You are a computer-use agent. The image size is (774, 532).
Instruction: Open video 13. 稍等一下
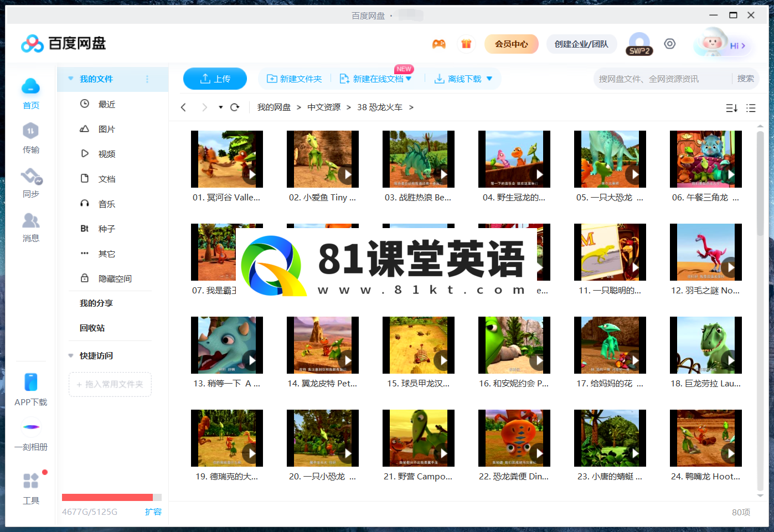tap(227, 345)
